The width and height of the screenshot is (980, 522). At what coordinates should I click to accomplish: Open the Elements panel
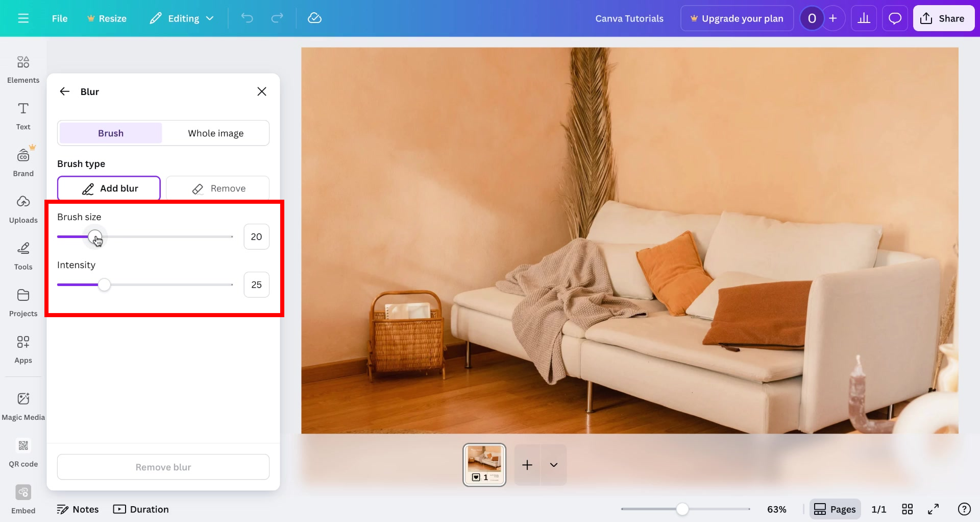tap(23, 68)
